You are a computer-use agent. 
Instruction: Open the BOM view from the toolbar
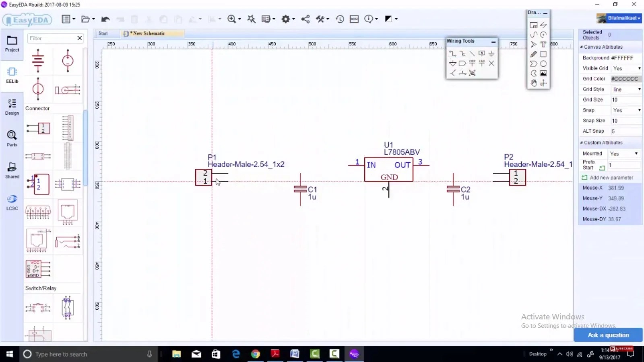coord(354,19)
